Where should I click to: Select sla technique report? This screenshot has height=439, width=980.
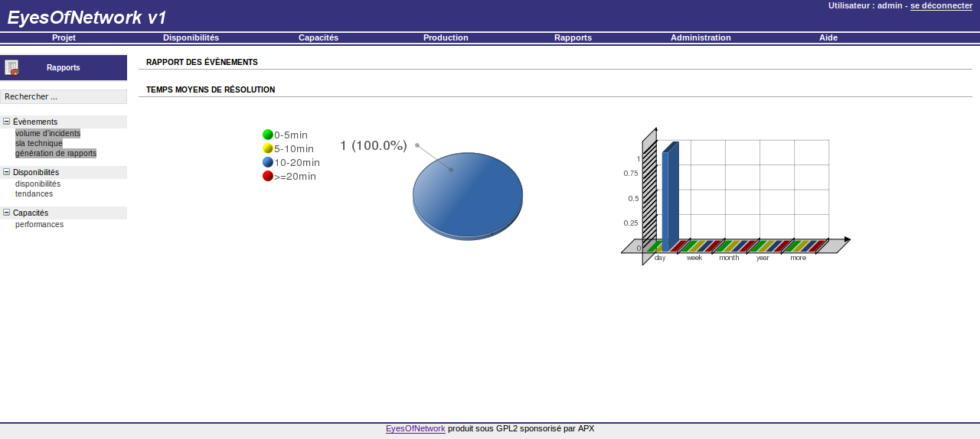[x=39, y=143]
